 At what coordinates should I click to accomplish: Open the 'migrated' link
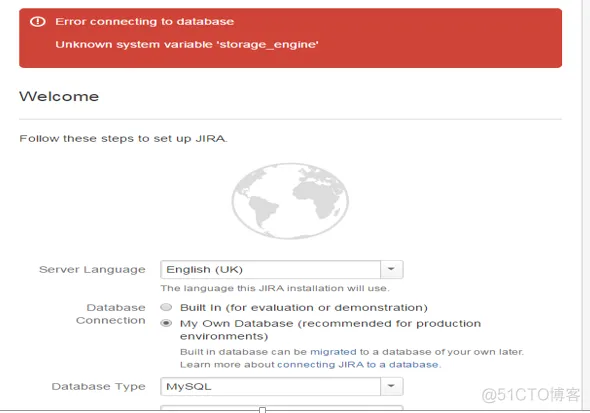[333, 352]
